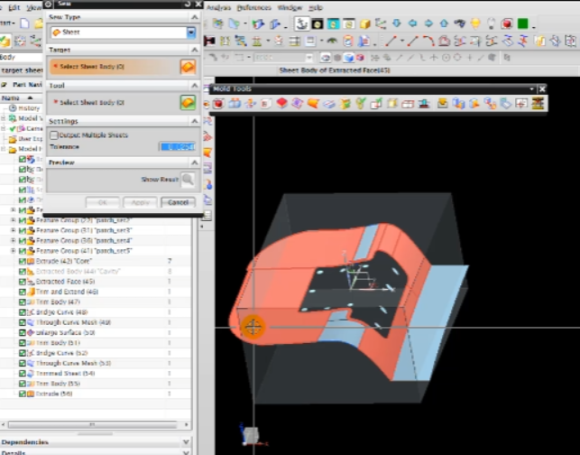Click the Tool Select Sheet Body icon
Image resolution: width=580 pixels, height=455 pixels.
pos(188,102)
